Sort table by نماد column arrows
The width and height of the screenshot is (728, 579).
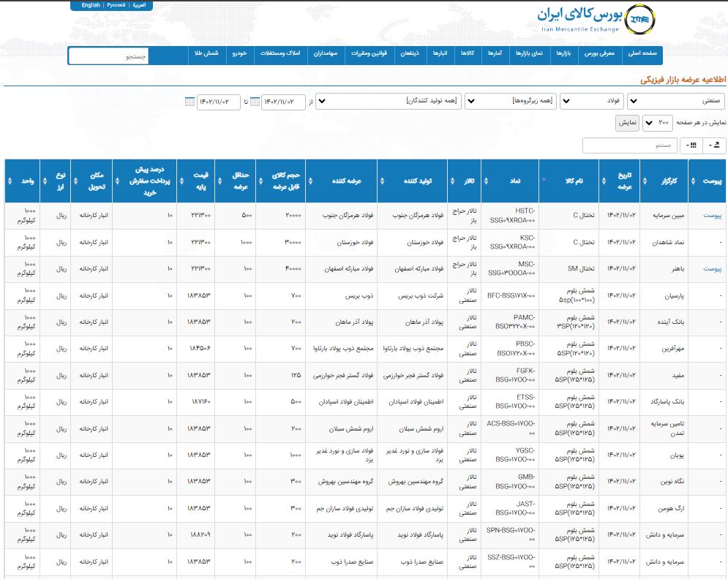tap(486, 181)
